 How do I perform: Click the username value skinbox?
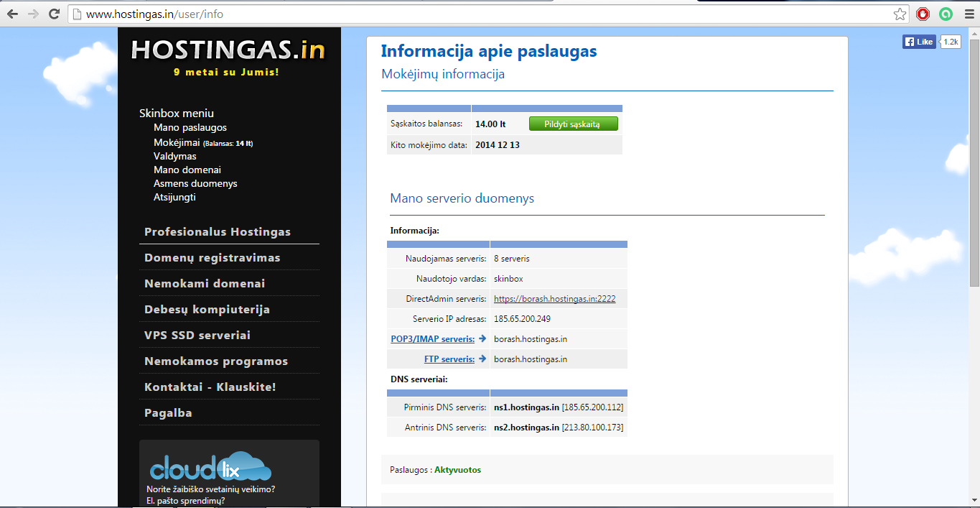click(x=508, y=278)
